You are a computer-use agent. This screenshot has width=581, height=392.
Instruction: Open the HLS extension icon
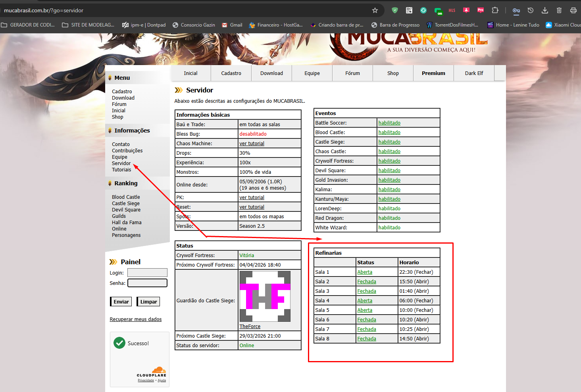click(x=452, y=10)
